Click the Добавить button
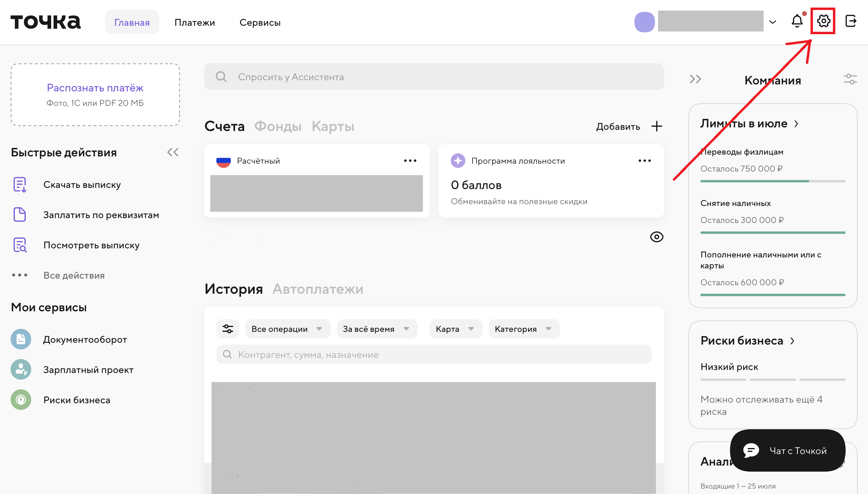 (x=618, y=126)
